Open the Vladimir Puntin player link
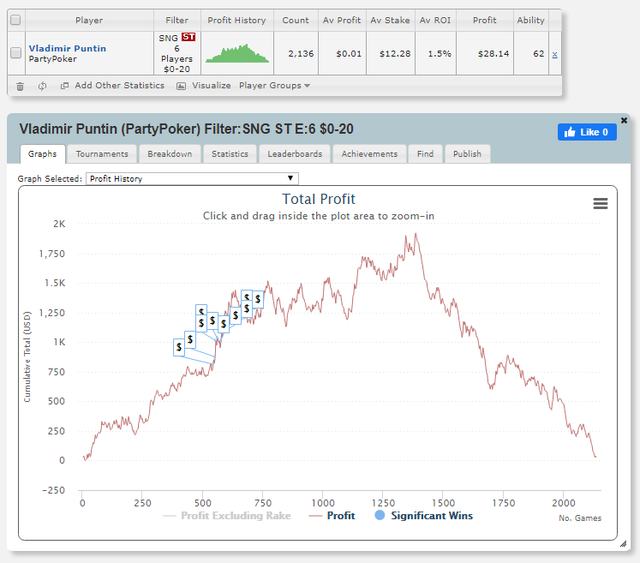This screenshot has height=563, width=640. click(x=67, y=48)
